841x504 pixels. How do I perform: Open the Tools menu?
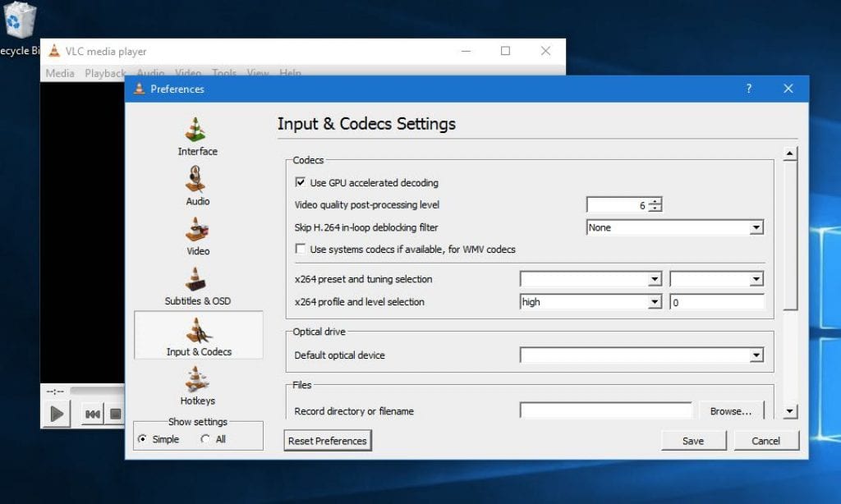[x=223, y=73]
